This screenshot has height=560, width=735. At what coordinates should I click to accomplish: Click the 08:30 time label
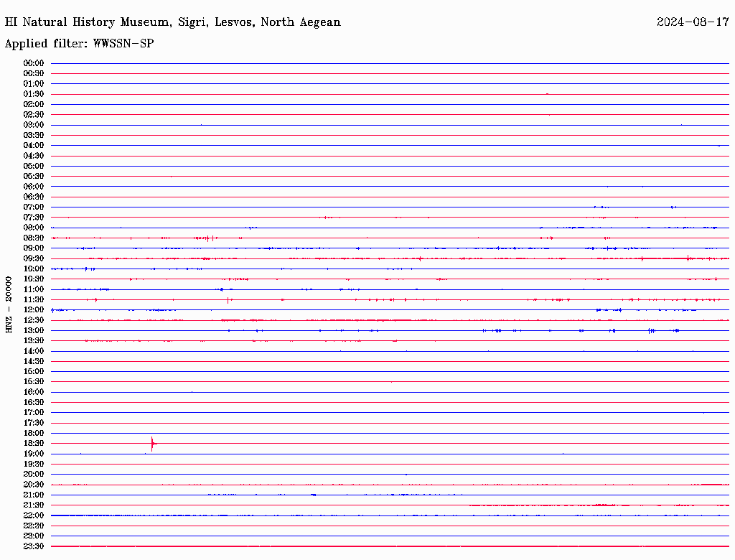coord(34,238)
